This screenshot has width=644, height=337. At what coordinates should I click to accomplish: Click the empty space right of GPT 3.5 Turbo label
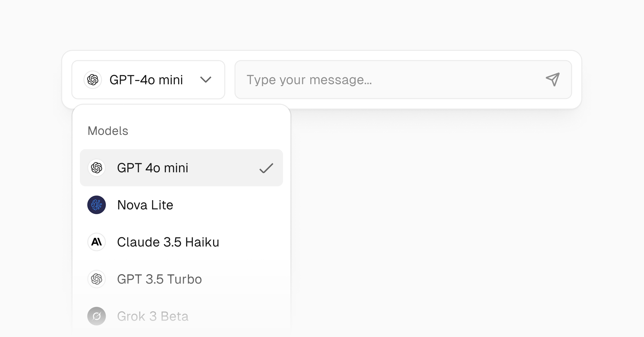pyautogui.click(x=241, y=279)
